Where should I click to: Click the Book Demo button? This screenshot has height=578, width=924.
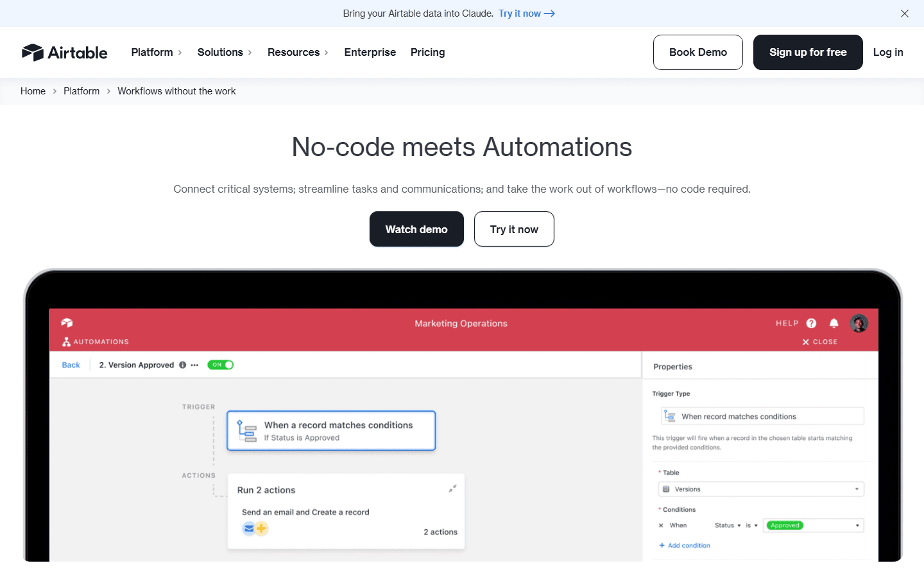[698, 52]
